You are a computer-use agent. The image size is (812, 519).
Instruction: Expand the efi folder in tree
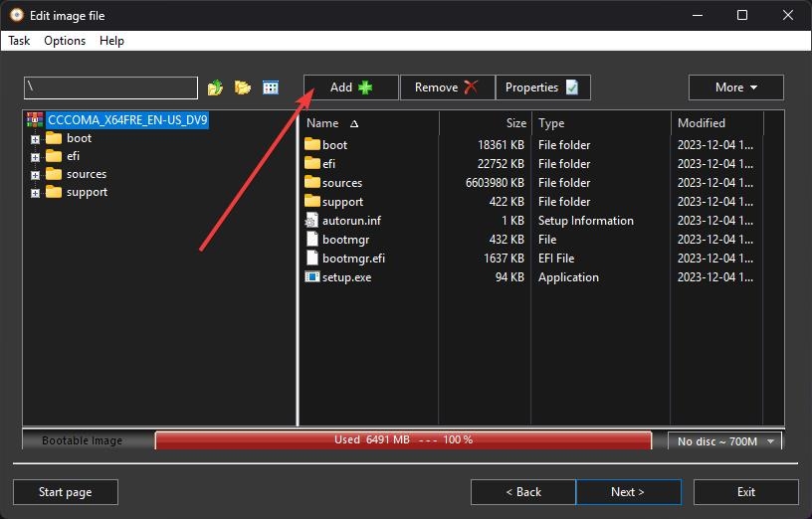35,157
